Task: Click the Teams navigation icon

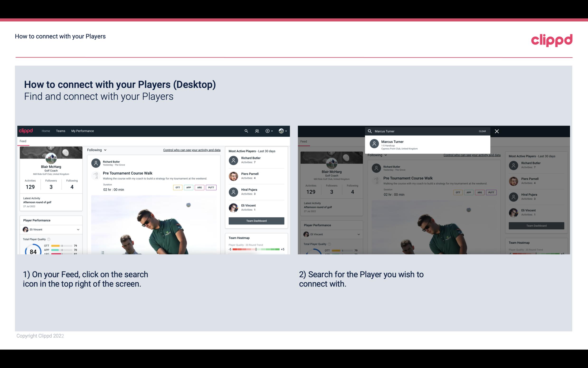Action: click(x=61, y=131)
